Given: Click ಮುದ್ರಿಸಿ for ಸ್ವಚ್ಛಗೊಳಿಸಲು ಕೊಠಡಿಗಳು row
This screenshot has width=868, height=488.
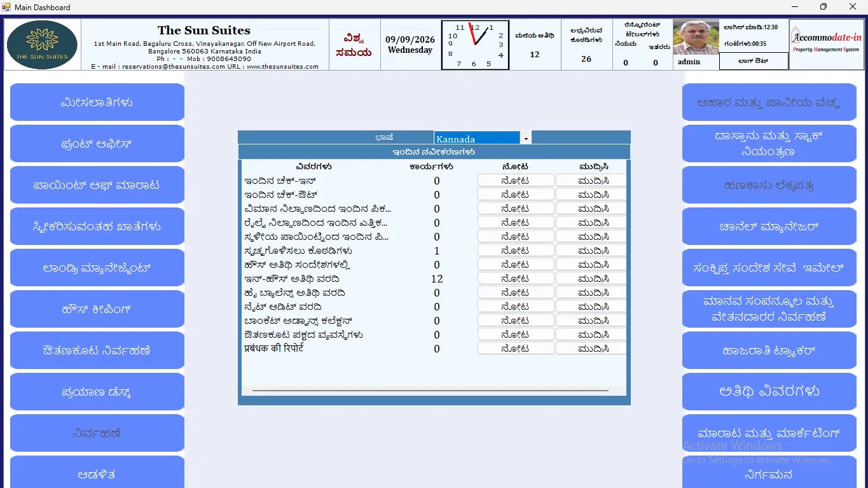Looking at the screenshot, I should pos(591,251).
